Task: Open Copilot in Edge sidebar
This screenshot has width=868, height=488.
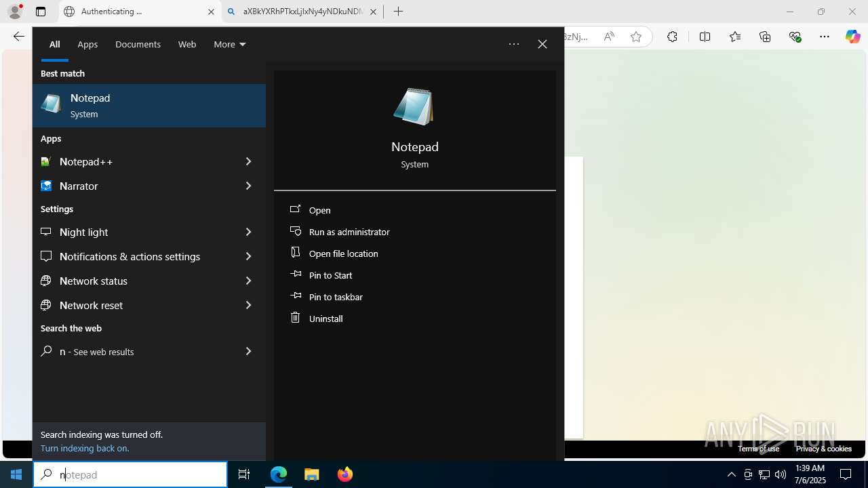Action: (x=852, y=37)
